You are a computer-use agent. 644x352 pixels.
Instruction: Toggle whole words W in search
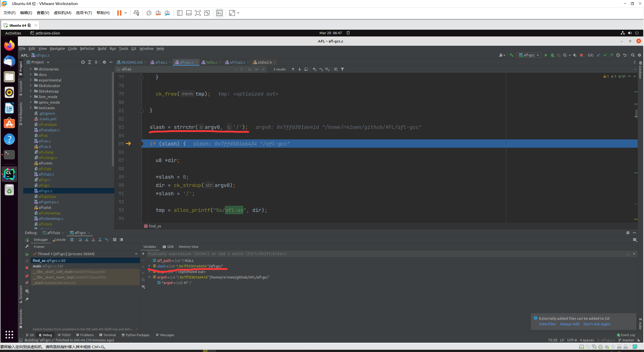click(257, 69)
